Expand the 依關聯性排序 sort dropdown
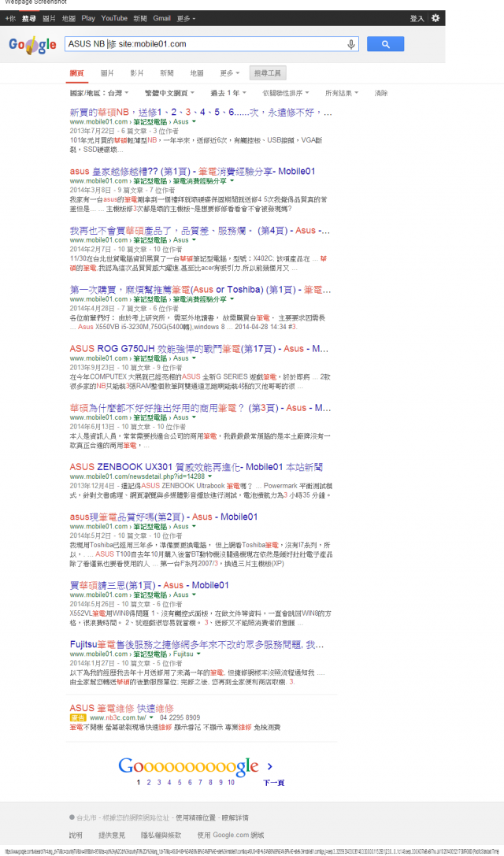Screen dimensions: 504x856 click(x=285, y=93)
